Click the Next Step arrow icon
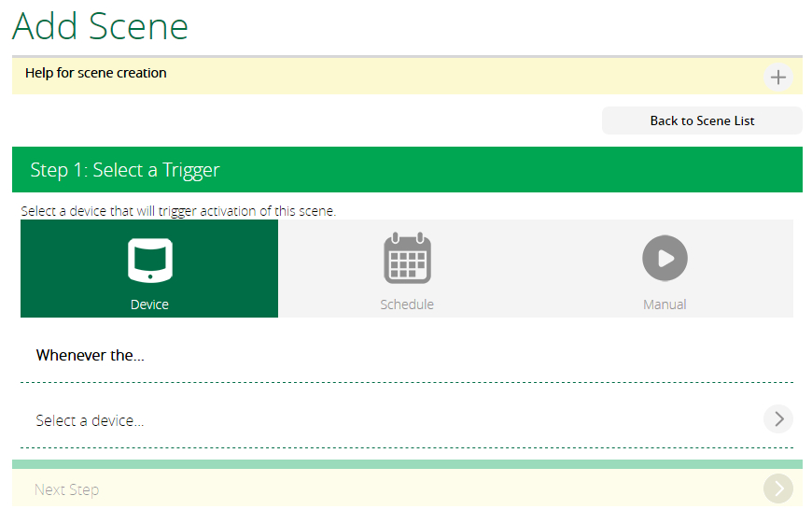 tap(777, 489)
